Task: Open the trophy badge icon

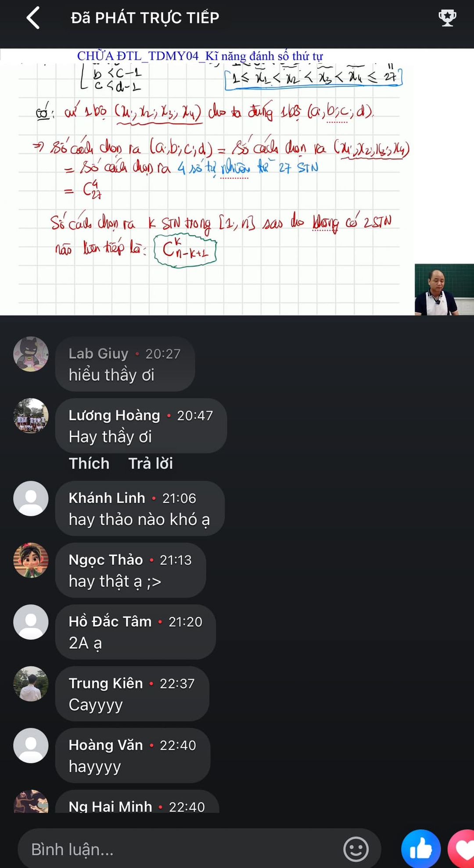Action: pos(447,18)
